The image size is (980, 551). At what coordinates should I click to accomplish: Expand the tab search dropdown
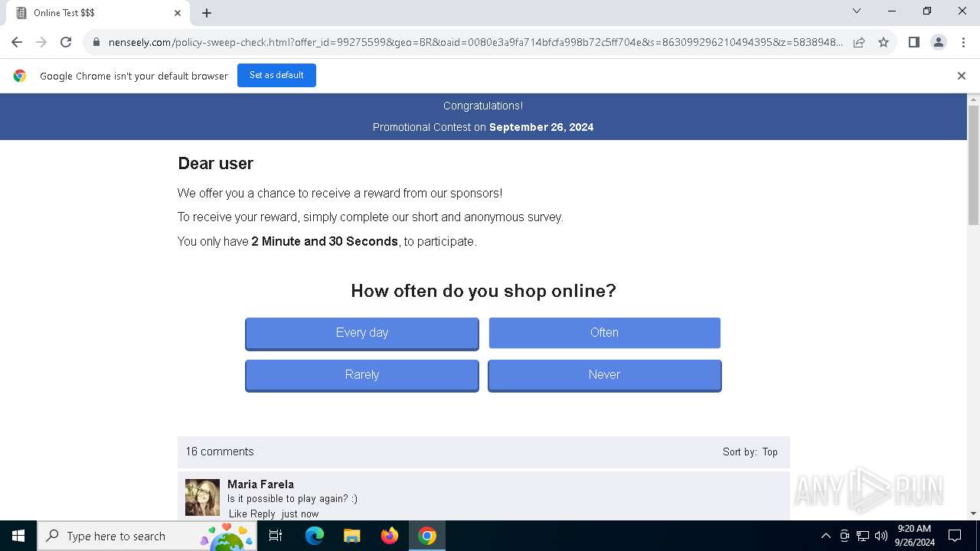(x=857, y=11)
